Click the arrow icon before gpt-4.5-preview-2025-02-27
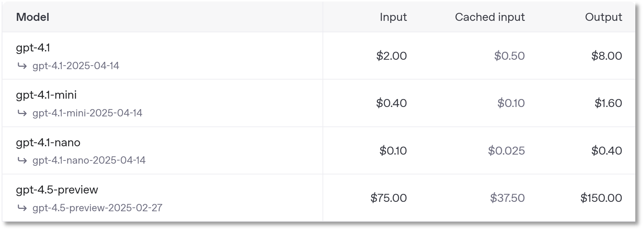The width and height of the screenshot is (644, 230). [x=22, y=208]
